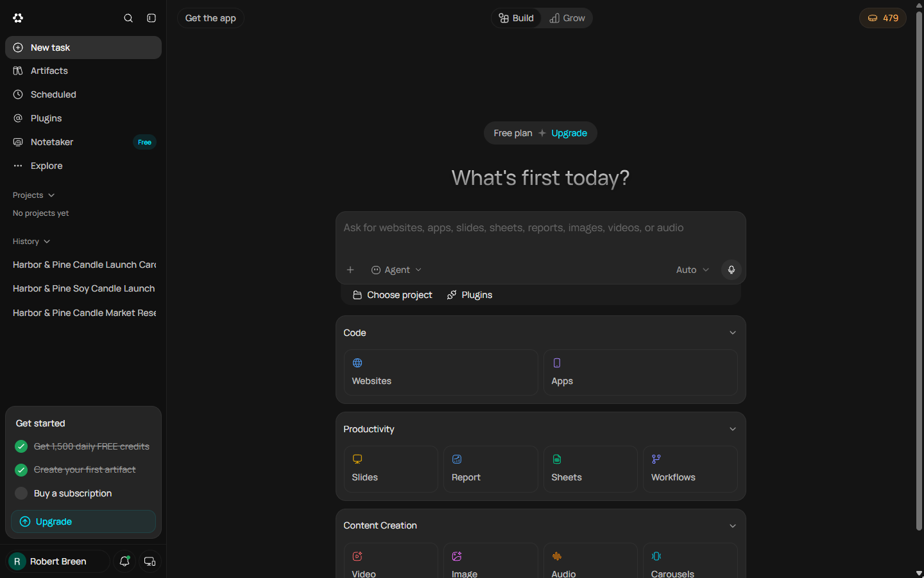
Task: Open the Agent mode dropdown
Action: coord(397,270)
